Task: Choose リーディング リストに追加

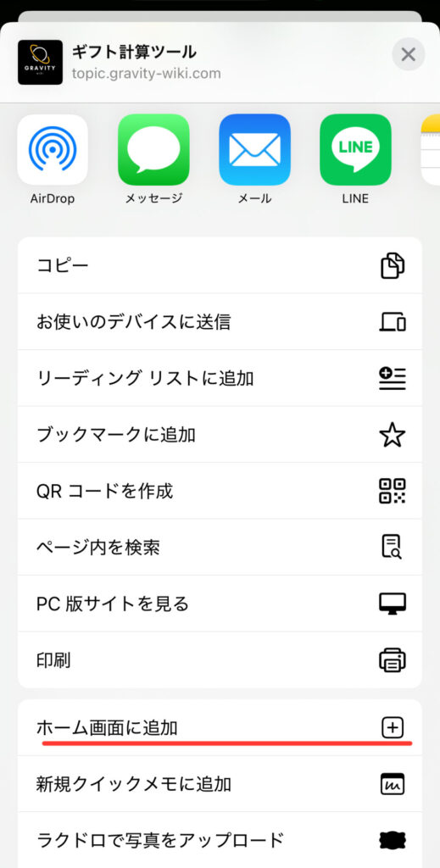Action: pyautogui.click(x=220, y=378)
